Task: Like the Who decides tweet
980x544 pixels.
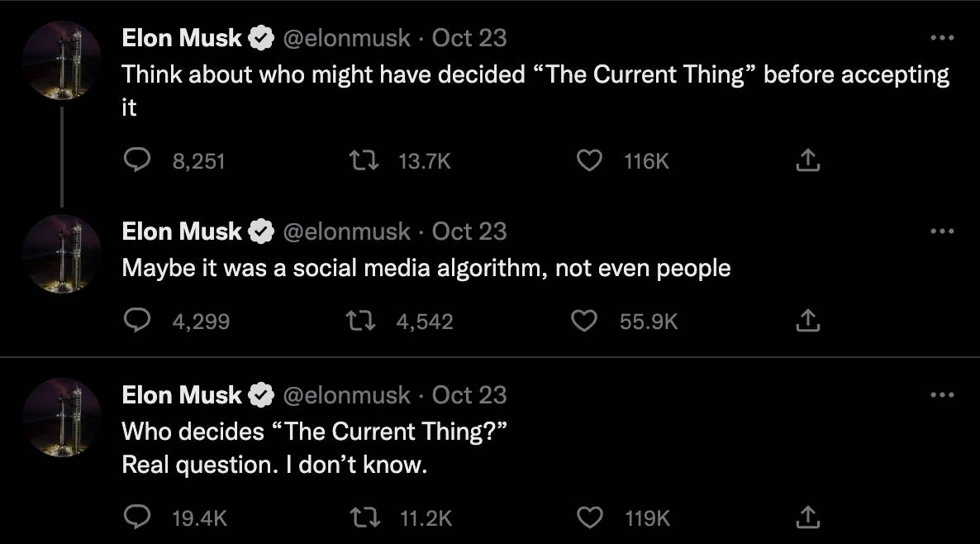Action: click(x=588, y=518)
